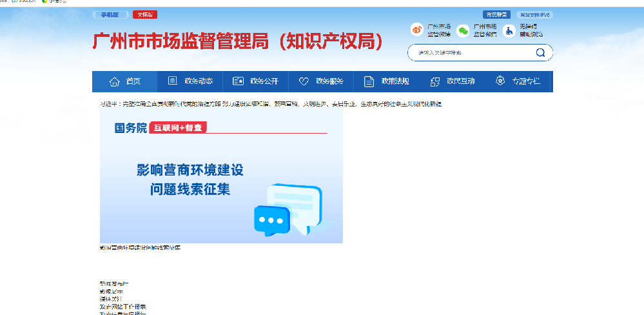Image resolution: width=644 pixels, height=315 pixels.
Task: Click the heart icon beside 政务服务
Action: pyautogui.click(x=304, y=81)
